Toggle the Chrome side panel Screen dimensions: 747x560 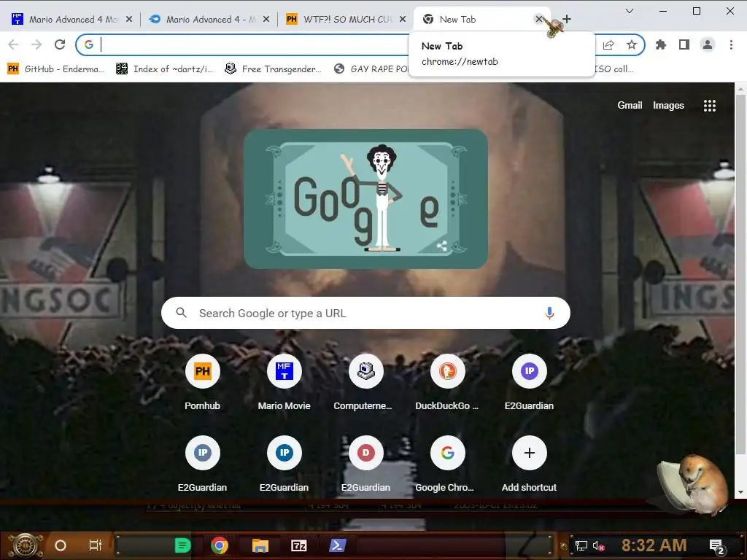(684, 44)
